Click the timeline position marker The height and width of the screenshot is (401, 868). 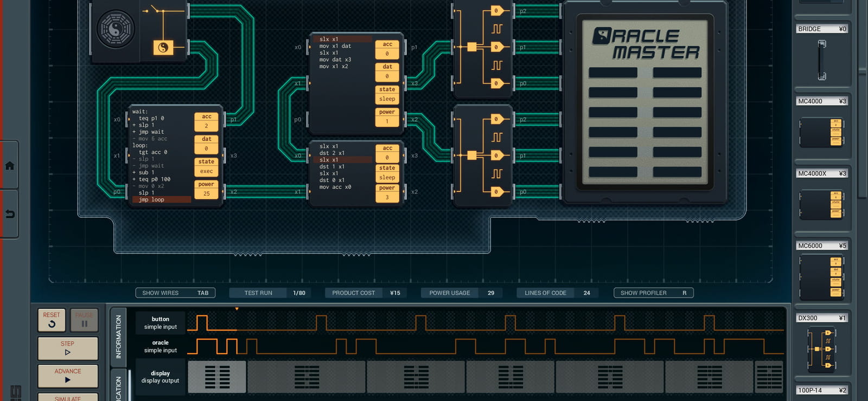(237, 309)
